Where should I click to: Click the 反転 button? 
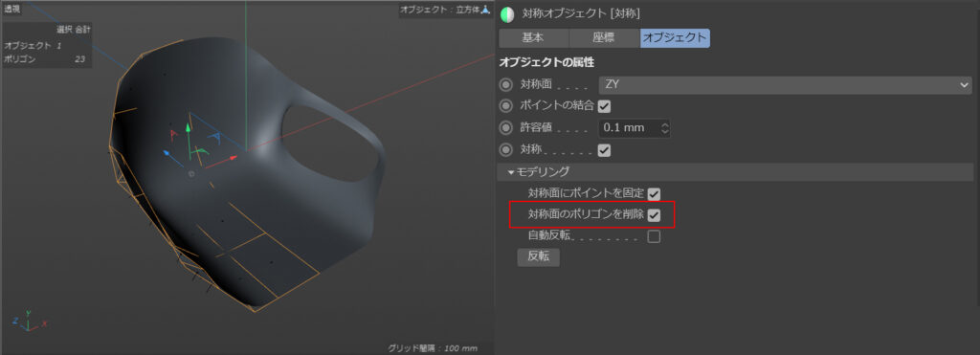[x=538, y=256]
